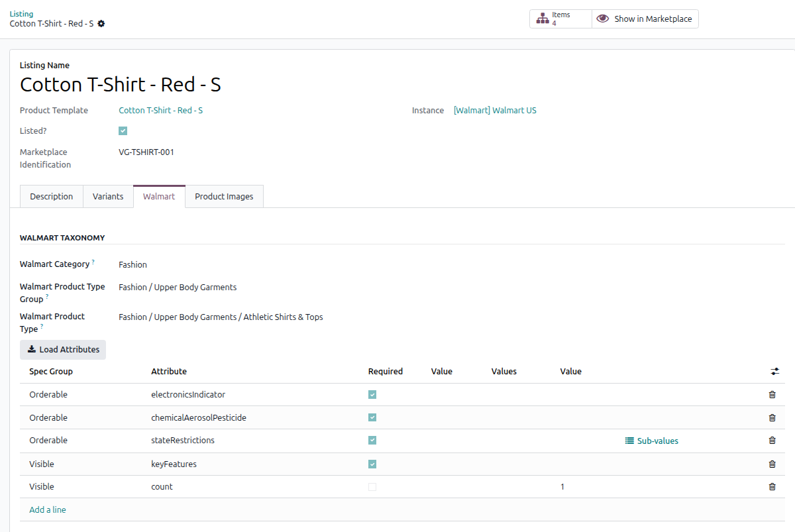Click Orderable in chemicalAerosolPesticide row

point(48,418)
